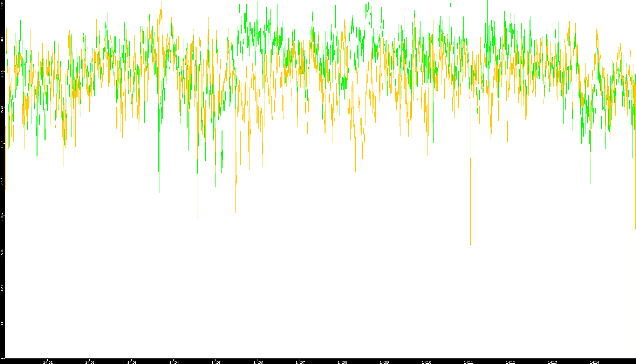The height and width of the screenshot is (364, 636).
Task: Click the 14:08 time axis label
Action: point(342,362)
